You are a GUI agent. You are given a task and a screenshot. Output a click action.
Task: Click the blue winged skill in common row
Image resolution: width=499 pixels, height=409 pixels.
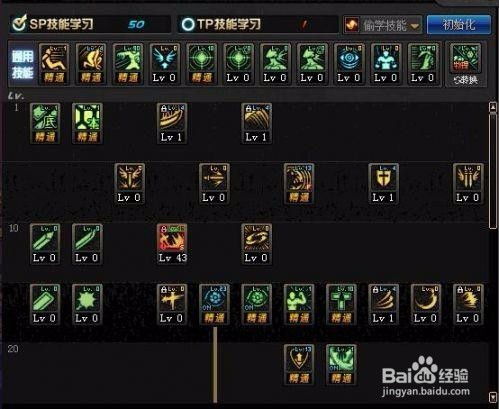point(164,64)
